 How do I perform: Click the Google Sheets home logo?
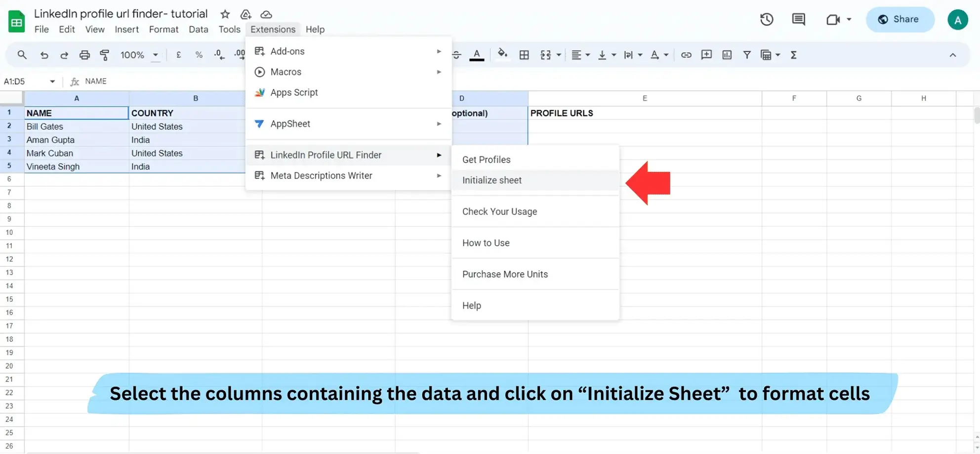pos(16,22)
